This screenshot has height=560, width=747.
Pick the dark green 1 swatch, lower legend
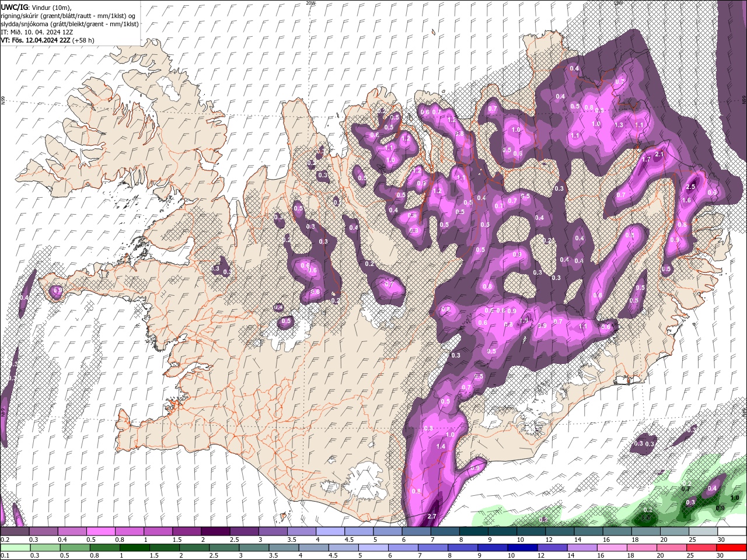tap(134, 547)
